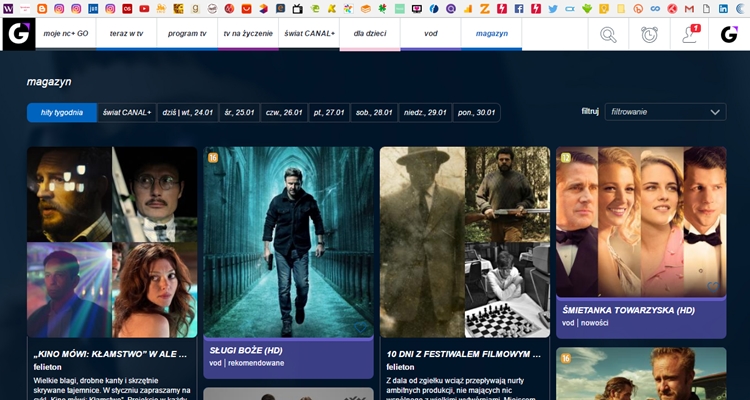Screen dimensions: 750x400
Task: Open „KINO MÓWI: KŁAMSTWO" article title
Action: 110,355
